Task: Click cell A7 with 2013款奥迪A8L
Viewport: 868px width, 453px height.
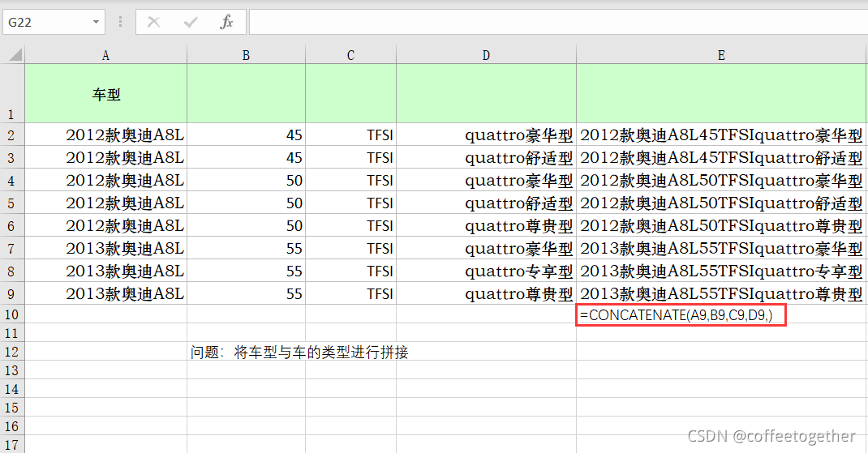Action: (x=105, y=248)
